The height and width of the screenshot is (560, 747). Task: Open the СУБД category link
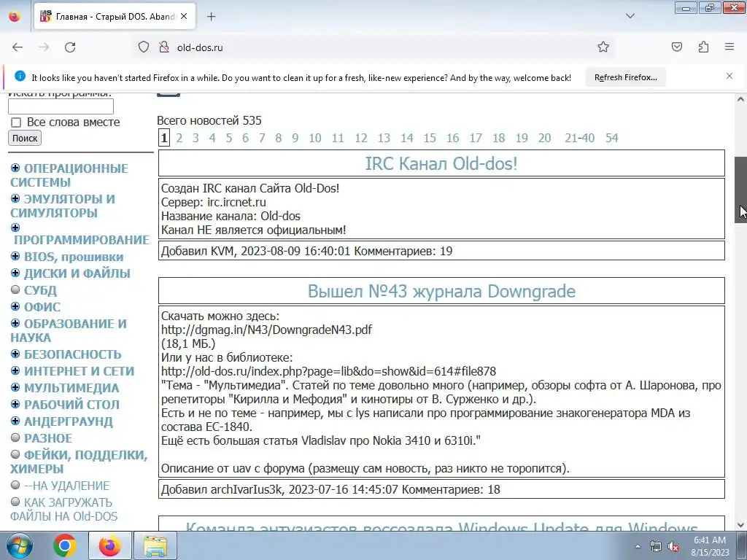pos(41,290)
